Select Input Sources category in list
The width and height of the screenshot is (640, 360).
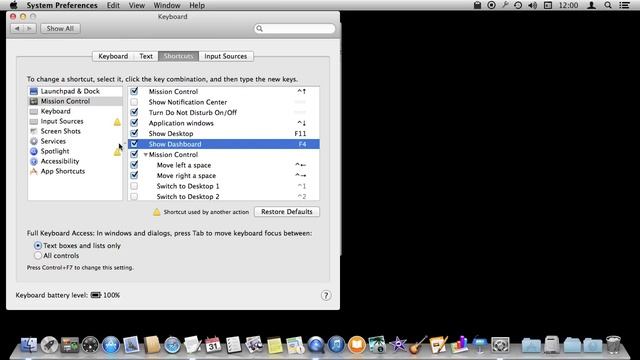(x=75, y=121)
